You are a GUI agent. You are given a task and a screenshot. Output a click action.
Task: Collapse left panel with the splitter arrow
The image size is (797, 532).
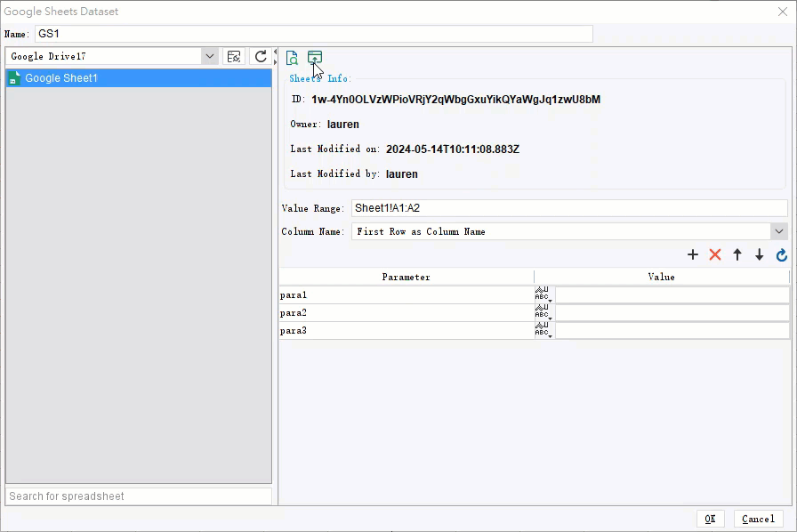tap(275, 52)
